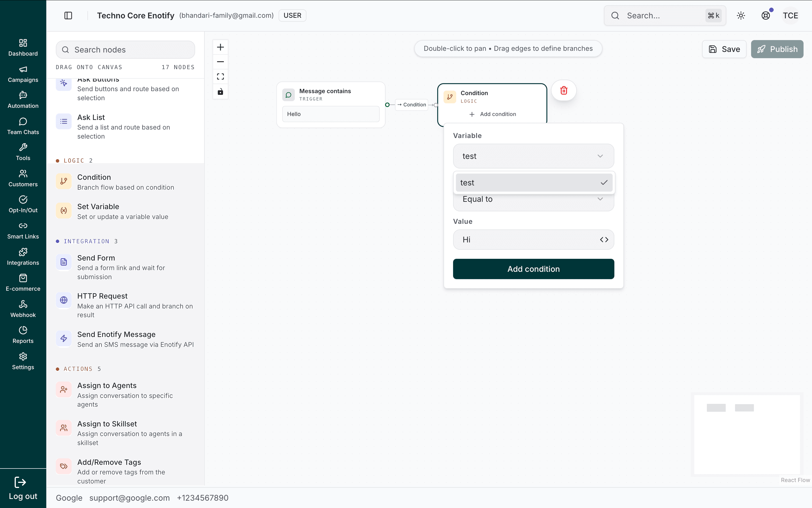This screenshot has width=812, height=508.
Task: Open Reports section
Action: coord(23,335)
